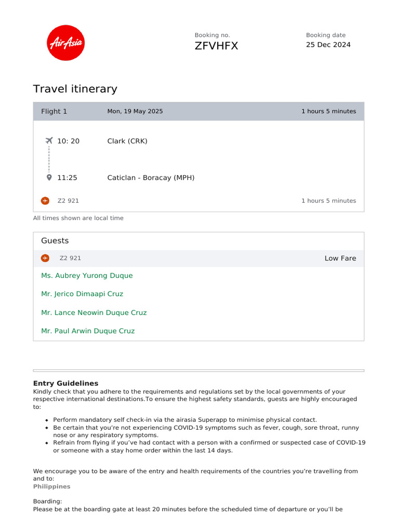Open guest Mr. Paul Arwin Duque Cruz

pos(88,331)
